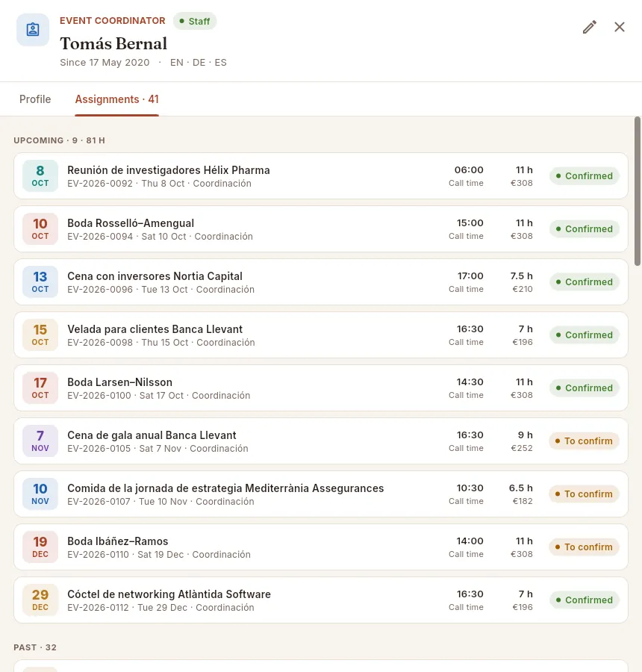The image size is (642, 672).
Task: Click the 6.5 h duration
Action: (x=521, y=488)
